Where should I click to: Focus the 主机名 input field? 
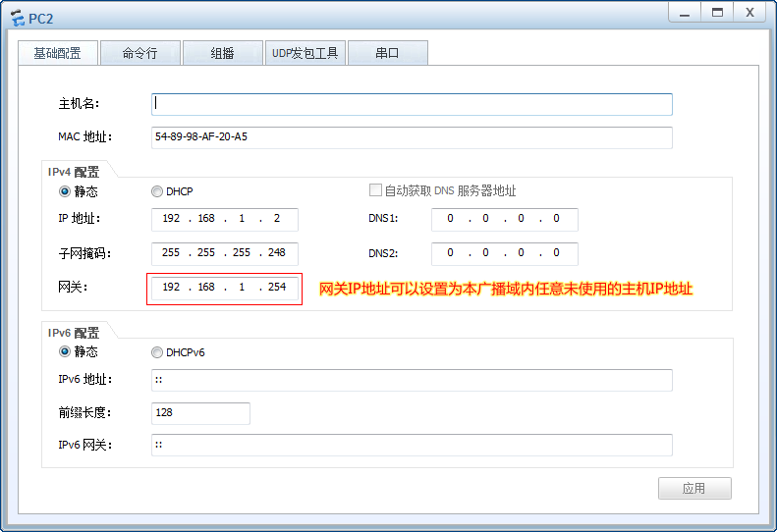pos(412,104)
